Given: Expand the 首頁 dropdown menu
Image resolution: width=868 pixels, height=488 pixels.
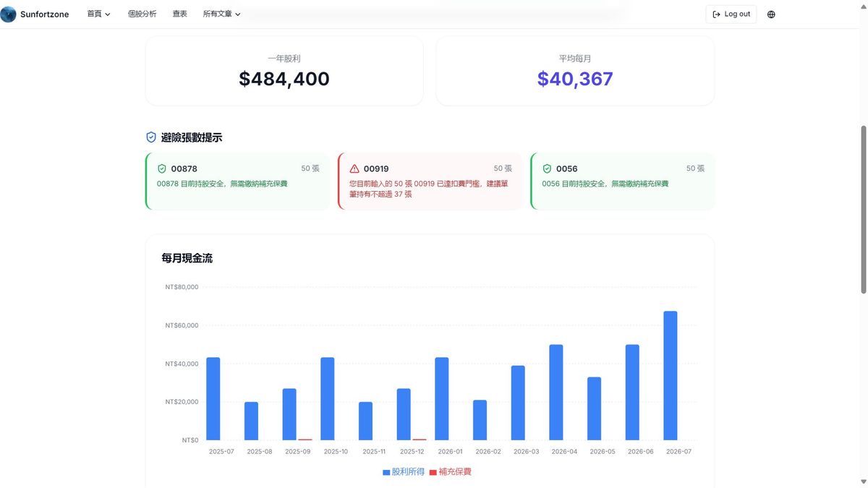Looking at the screenshot, I should pyautogui.click(x=98, y=14).
